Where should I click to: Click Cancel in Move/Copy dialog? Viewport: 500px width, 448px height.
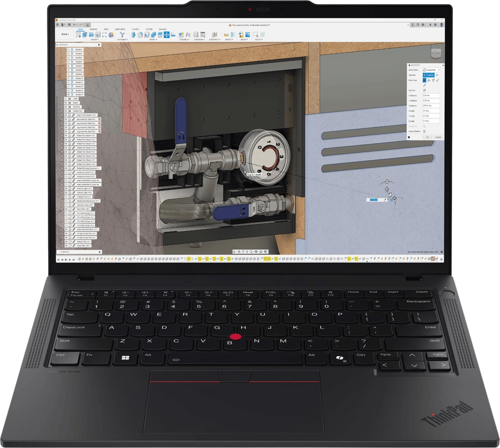438,137
